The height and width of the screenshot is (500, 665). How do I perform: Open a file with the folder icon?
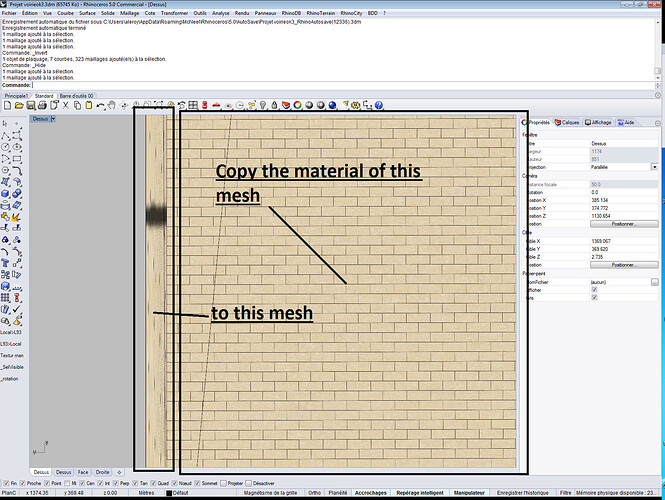tap(19, 105)
